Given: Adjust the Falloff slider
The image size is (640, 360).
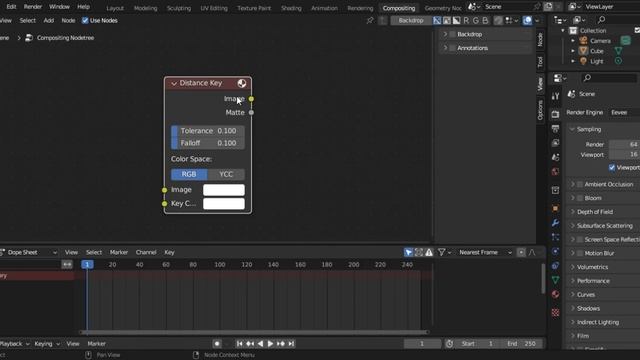Looking at the screenshot, I should pos(208,143).
